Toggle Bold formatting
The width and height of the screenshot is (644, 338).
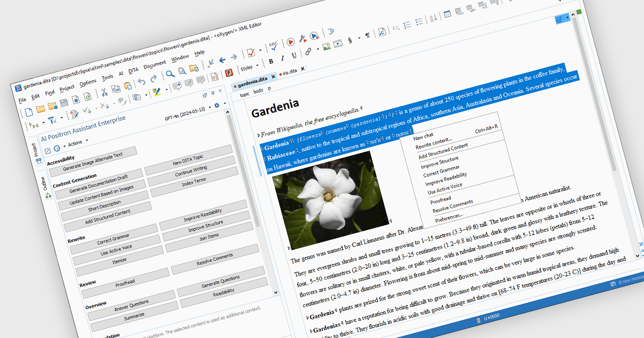click(271, 61)
